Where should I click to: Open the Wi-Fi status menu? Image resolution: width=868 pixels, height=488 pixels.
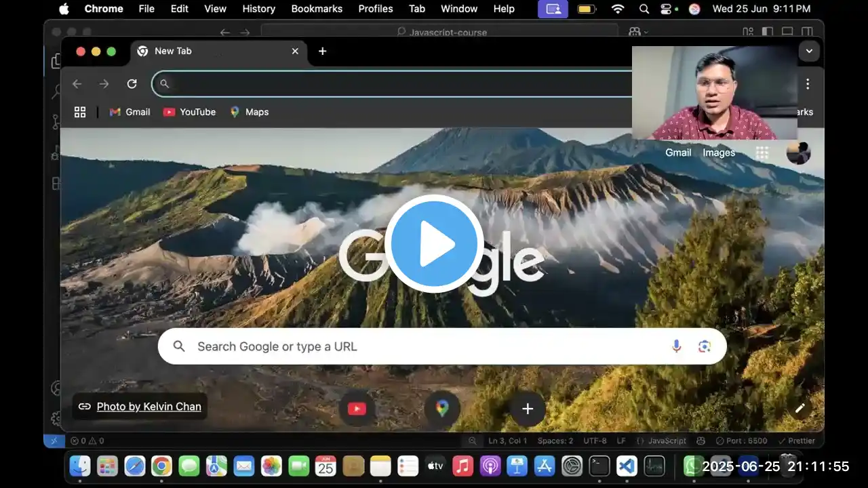coord(617,9)
